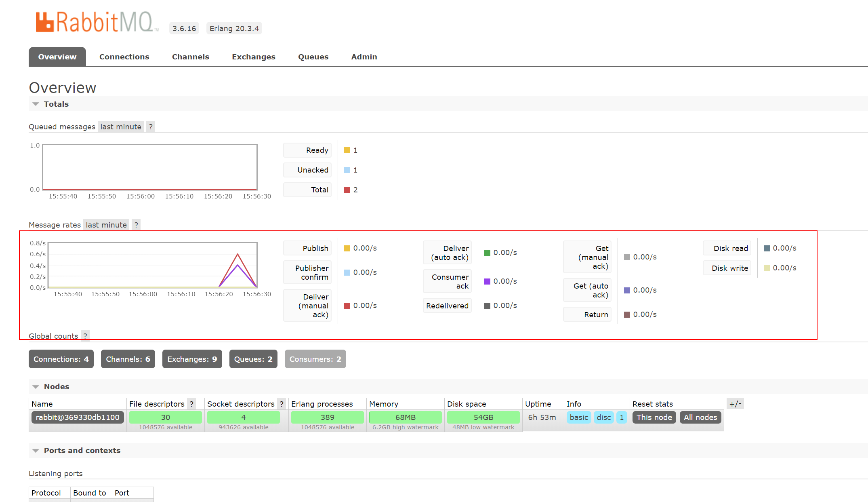The image size is (868, 502).
Task: Toggle node columns with +/- button
Action: point(735,404)
